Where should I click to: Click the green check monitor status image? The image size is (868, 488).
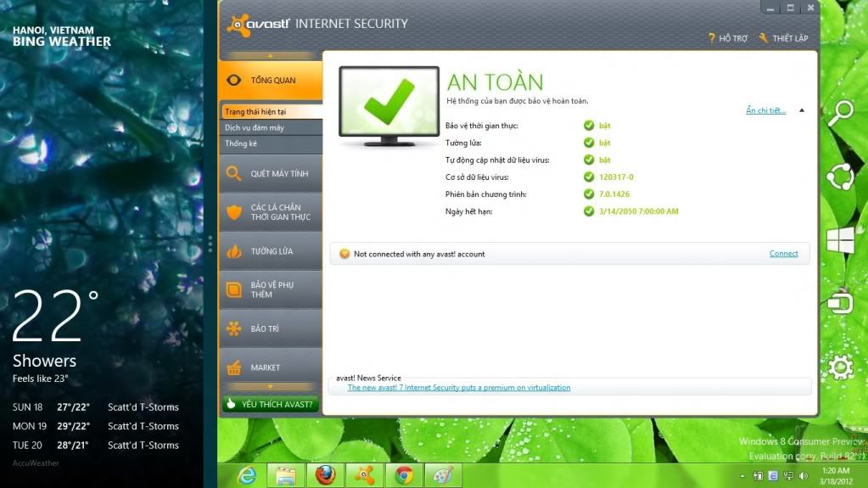[x=389, y=106]
